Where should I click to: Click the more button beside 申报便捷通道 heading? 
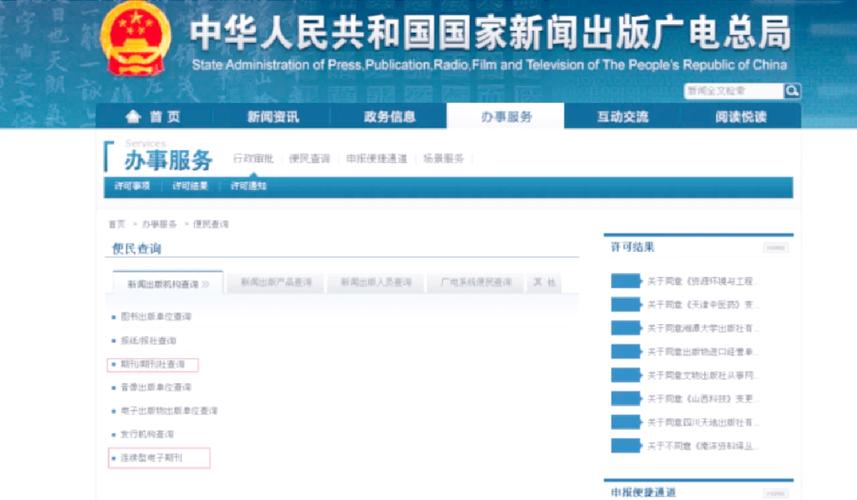[x=776, y=493]
